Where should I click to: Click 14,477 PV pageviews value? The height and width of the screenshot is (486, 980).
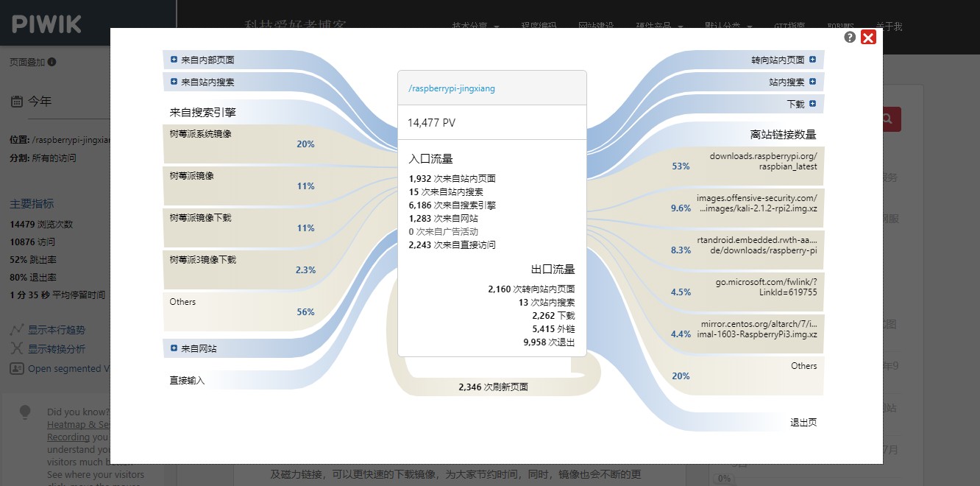click(431, 123)
